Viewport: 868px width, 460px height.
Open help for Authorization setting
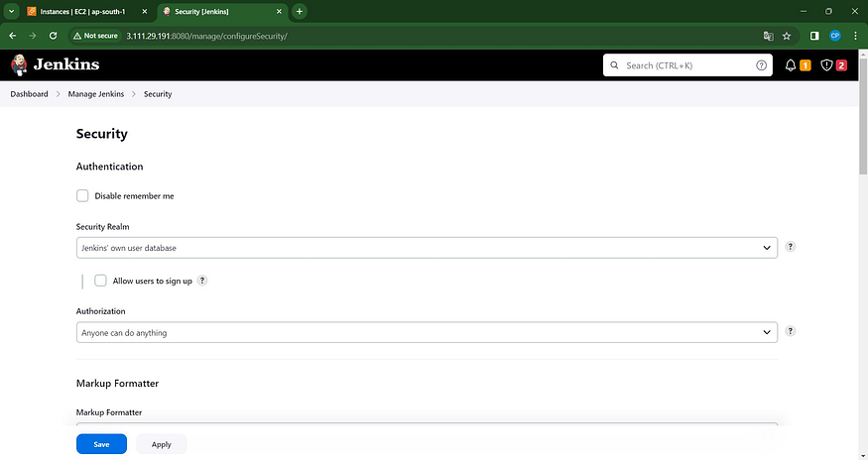tap(791, 331)
